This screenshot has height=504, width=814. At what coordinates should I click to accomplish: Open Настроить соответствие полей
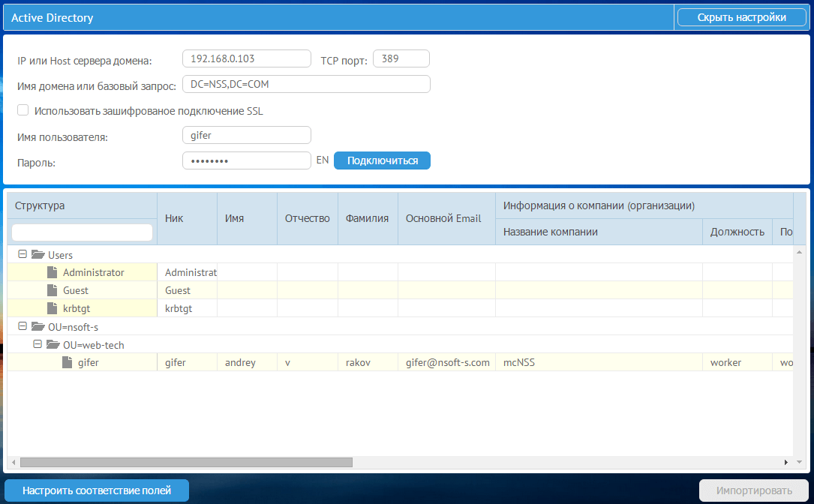pos(97,490)
